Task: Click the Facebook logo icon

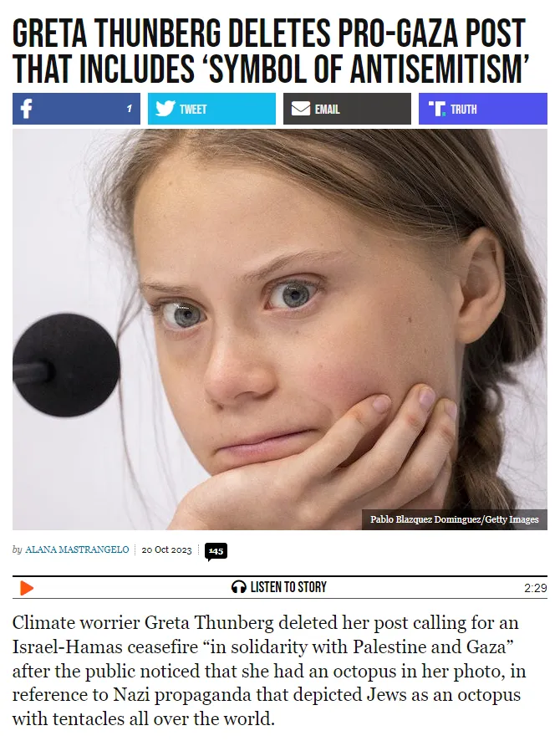Action: click(x=27, y=109)
